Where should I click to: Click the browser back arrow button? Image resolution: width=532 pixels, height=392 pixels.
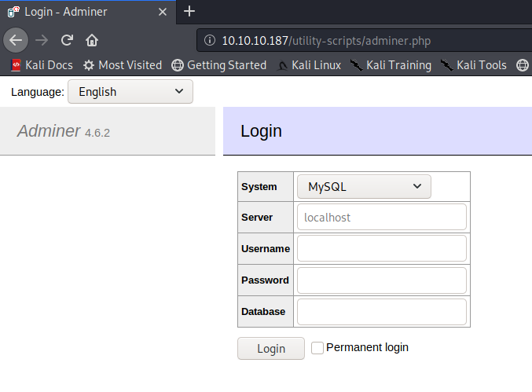click(x=16, y=40)
